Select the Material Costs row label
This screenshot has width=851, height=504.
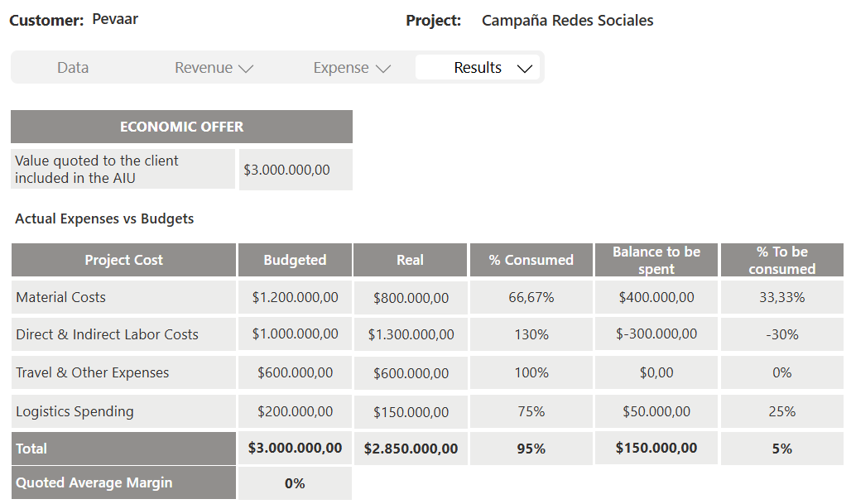61,297
